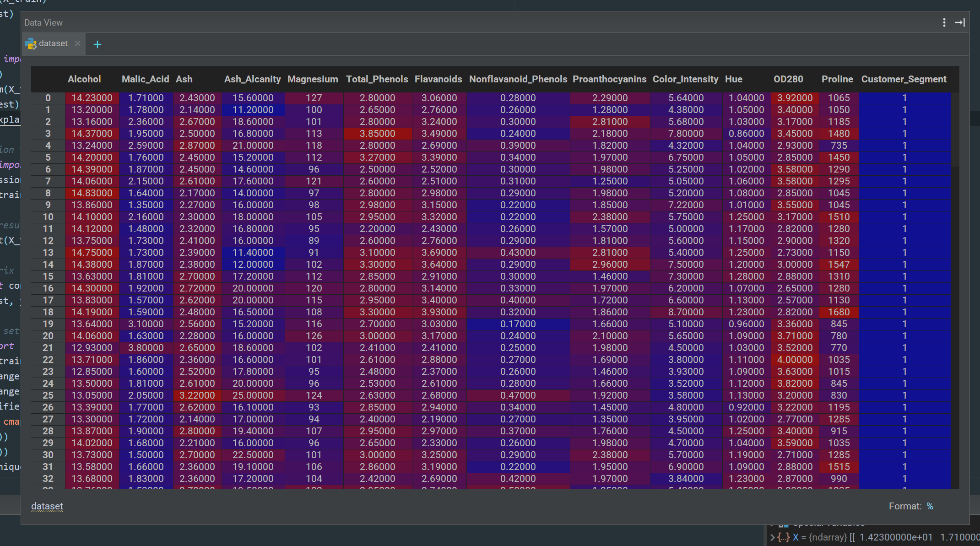
Task: Switch to the dataset tab
Action: 53,43
